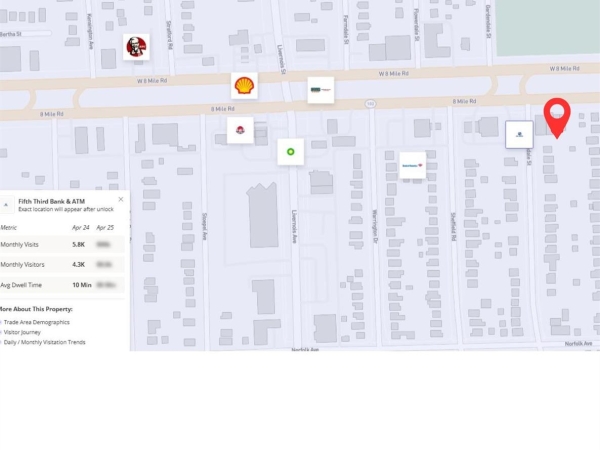The image size is (600, 450).
Task: Select the bank marker with red logo near Warrington Dr
Action: tap(412, 165)
